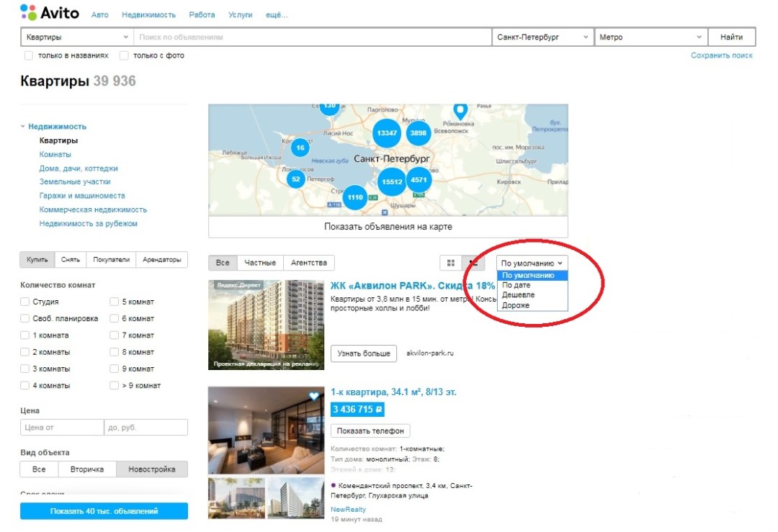Viewport: 778px width, 532px height.
Task: Click heart favorite icon on apartment photo
Action: [x=314, y=396]
